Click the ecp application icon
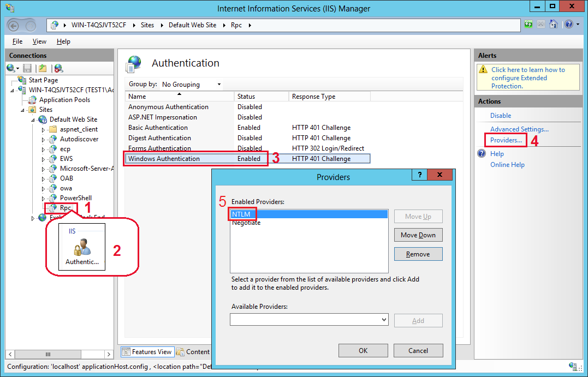Viewport: 588px width, 377px height. [53, 149]
